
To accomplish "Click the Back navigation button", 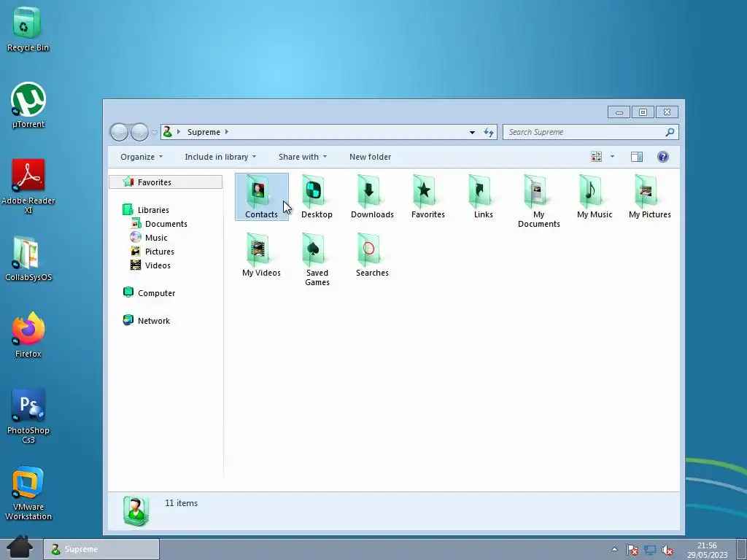I will click(119, 132).
